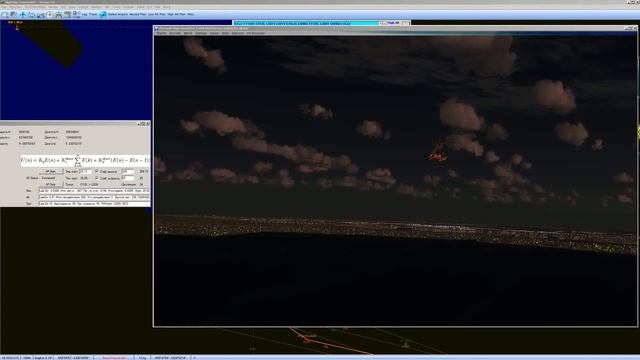
Task: Click the second of three log text rows in the panel
Action: pos(94,197)
